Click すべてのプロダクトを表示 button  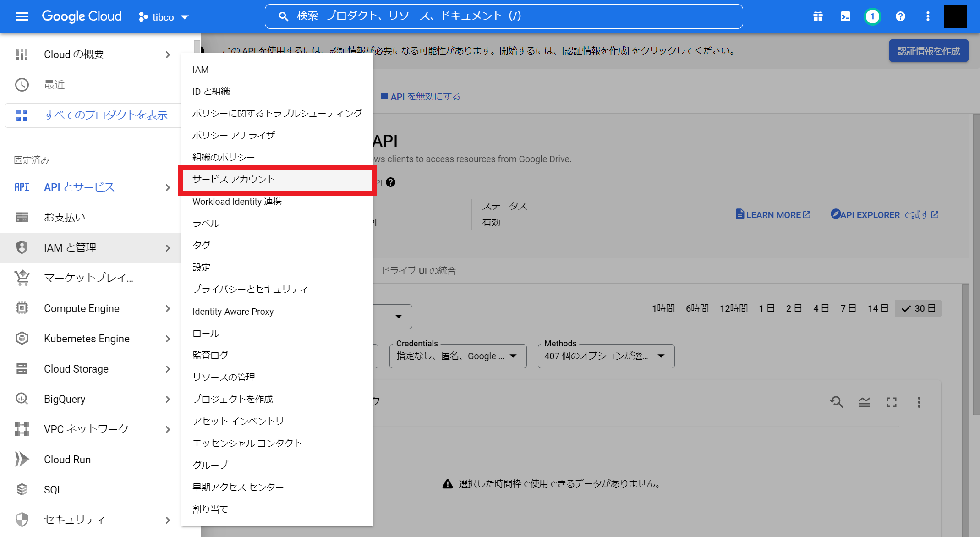click(93, 115)
